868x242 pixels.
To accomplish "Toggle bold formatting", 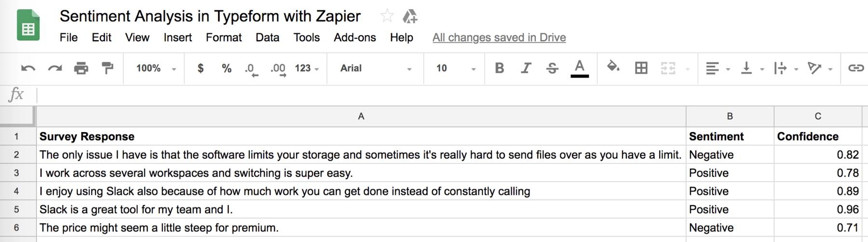I will (x=500, y=68).
